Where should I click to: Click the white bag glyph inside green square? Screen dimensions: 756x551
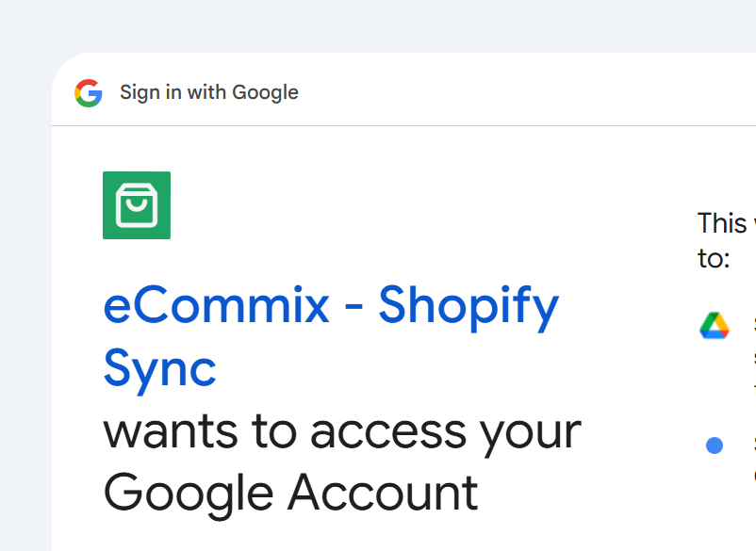136,205
